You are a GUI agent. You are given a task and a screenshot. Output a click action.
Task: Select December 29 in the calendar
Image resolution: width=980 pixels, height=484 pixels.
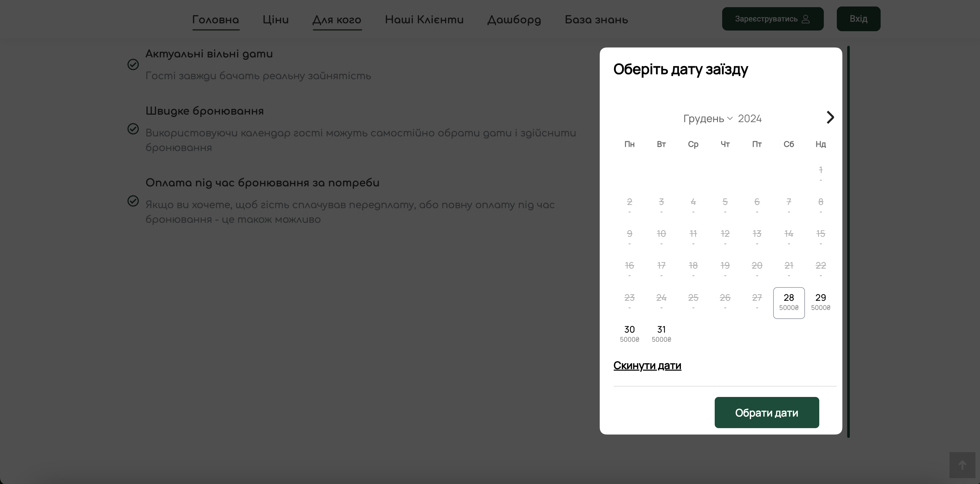[x=821, y=302]
